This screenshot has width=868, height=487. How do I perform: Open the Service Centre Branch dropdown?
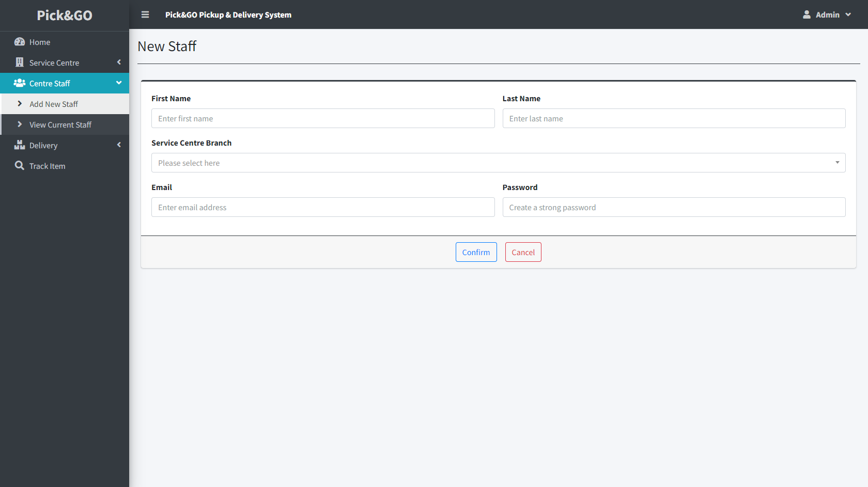click(x=498, y=163)
